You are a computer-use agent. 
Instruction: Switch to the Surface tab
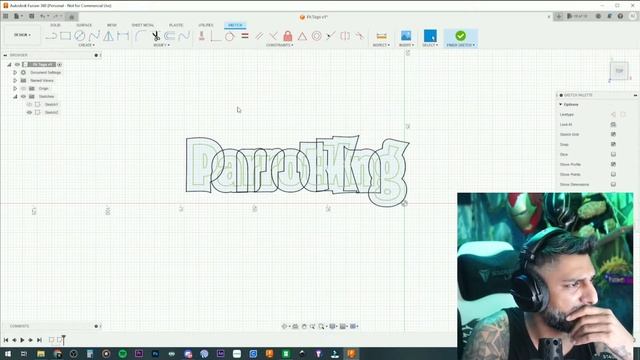tap(84, 25)
